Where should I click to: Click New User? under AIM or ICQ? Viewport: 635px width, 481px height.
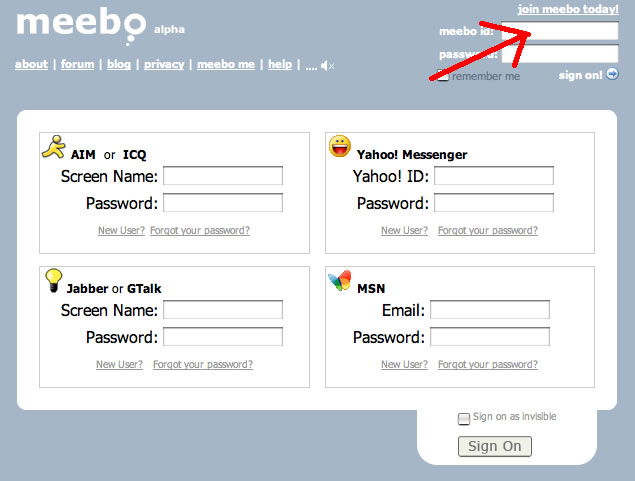[121, 230]
